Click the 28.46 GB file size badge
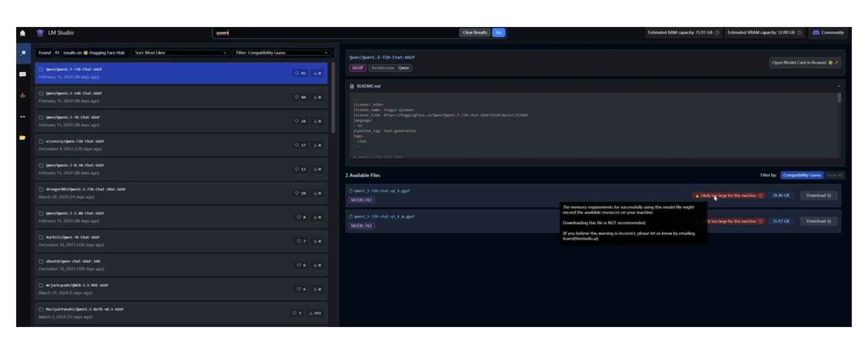 point(781,196)
